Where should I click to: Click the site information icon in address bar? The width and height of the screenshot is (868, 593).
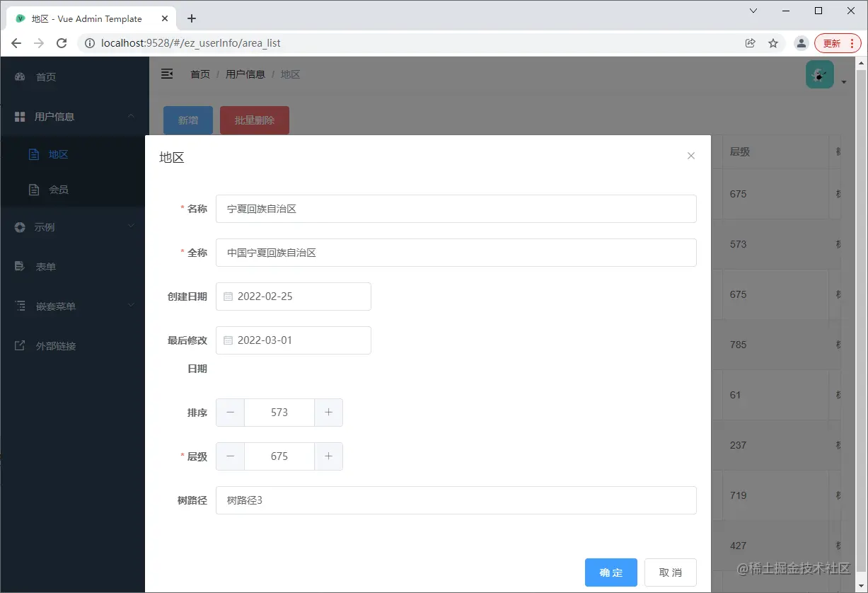[x=90, y=43]
